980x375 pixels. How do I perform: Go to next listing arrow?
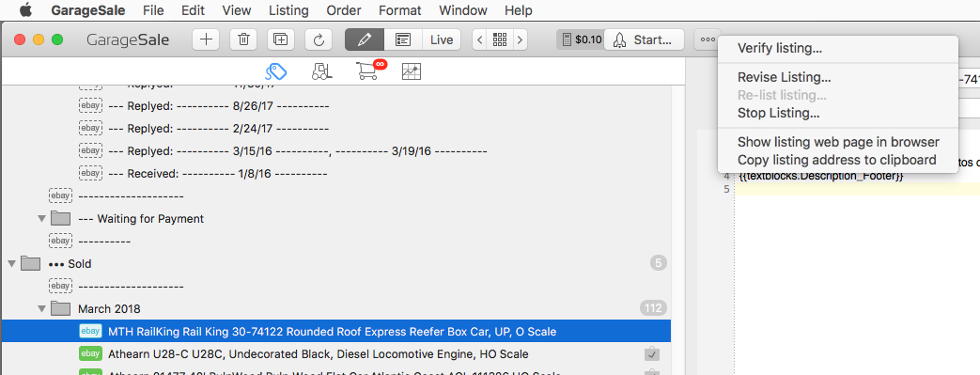coord(520,39)
